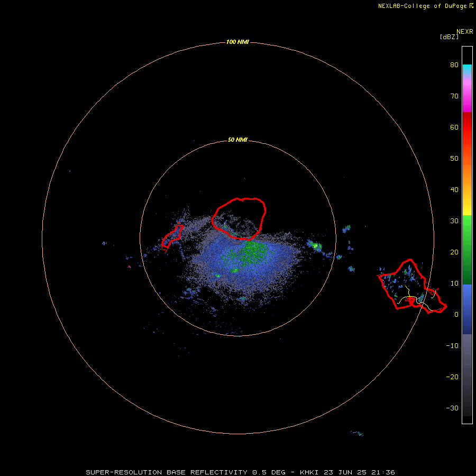The image size is (476, 476).
Task: Click the 0 dBZ scale value
Action: (x=456, y=315)
